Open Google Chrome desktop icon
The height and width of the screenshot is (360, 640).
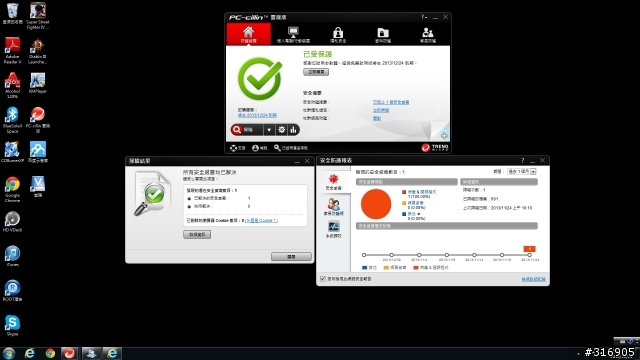click(x=12, y=189)
